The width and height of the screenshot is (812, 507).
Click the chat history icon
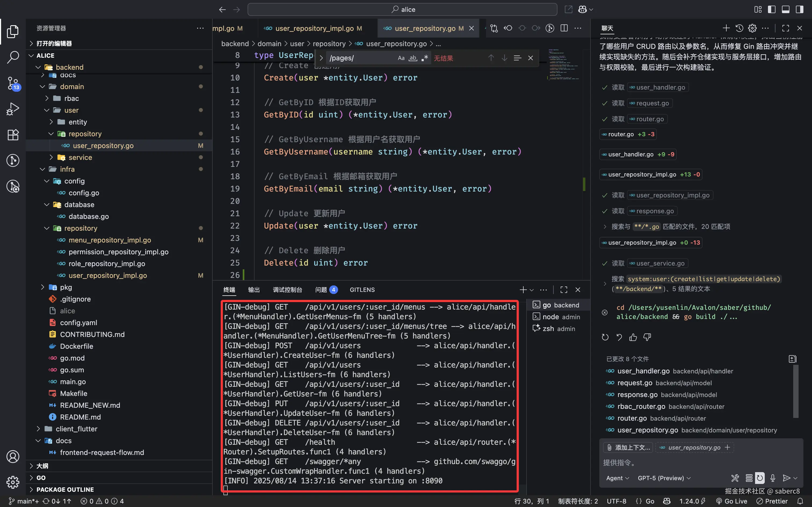pyautogui.click(x=739, y=28)
